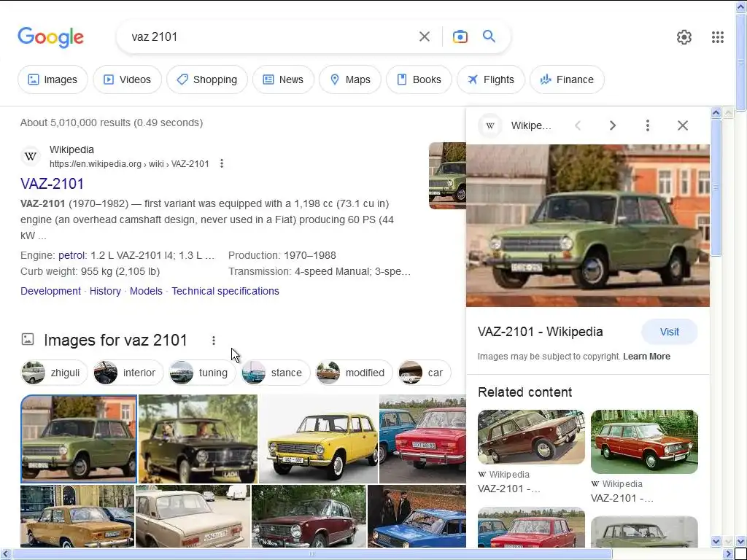Viewport: 747px width, 560px height.
Task: Select the dark red wagon thumbnail in second row
Action: click(x=309, y=516)
